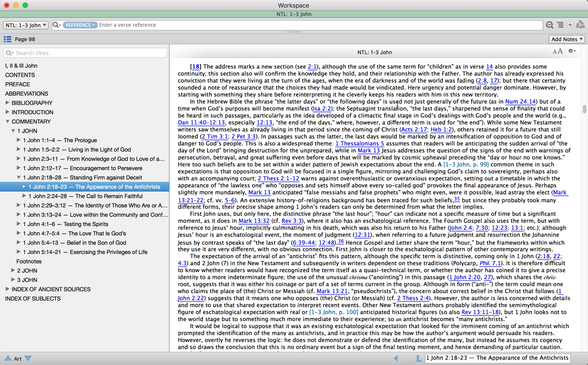Open the AA text size control
588x365 pixels.
(557, 52)
